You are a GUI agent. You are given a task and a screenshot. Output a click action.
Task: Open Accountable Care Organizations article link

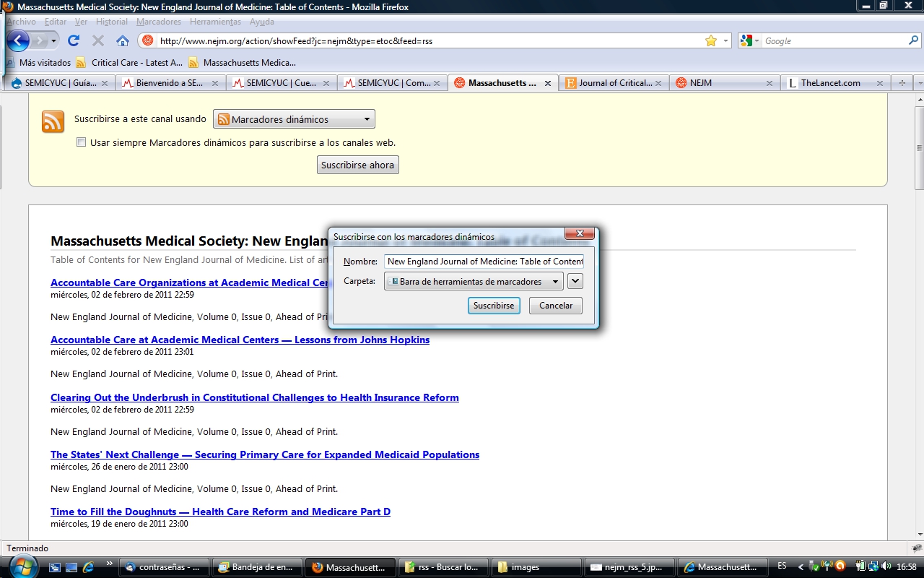(191, 282)
